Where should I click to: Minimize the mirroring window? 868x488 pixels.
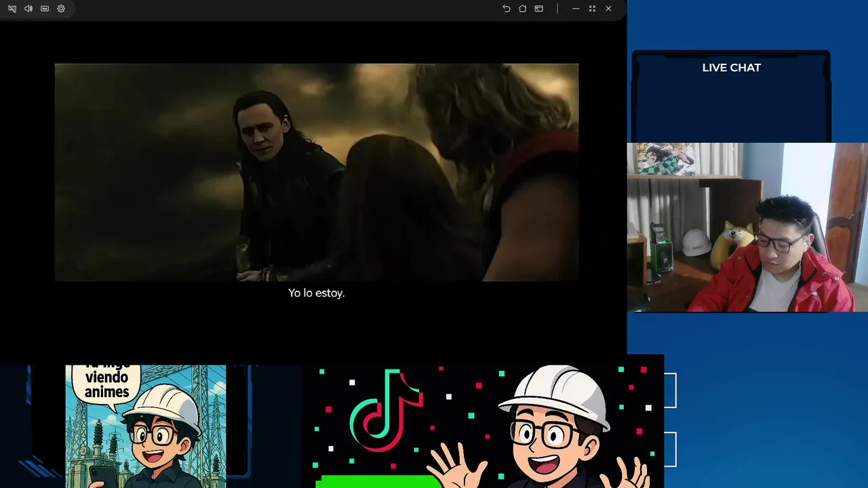576,9
